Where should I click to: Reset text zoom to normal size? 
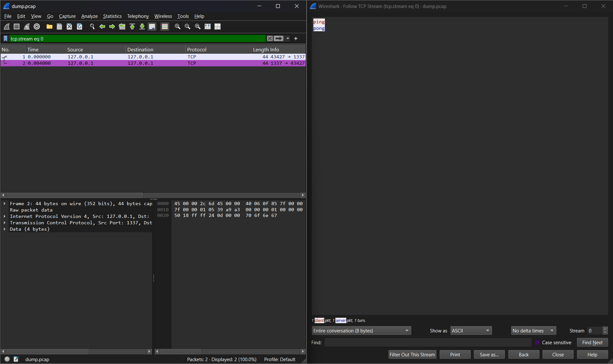coord(198,26)
